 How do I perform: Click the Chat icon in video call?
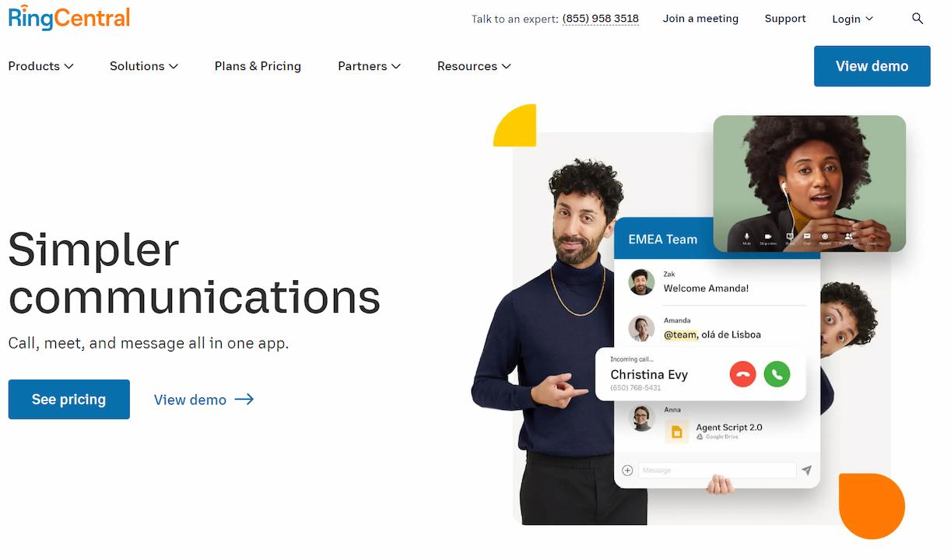[807, 236]
